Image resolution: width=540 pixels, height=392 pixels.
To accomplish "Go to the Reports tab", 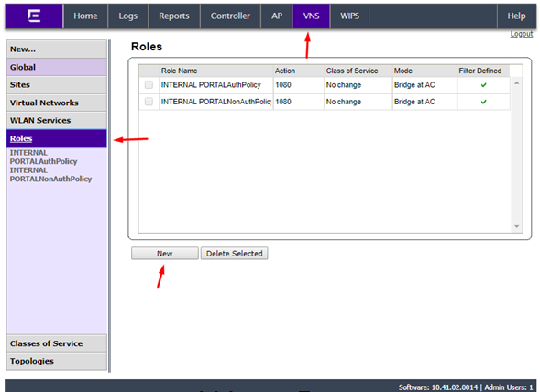I will point(174,16).
